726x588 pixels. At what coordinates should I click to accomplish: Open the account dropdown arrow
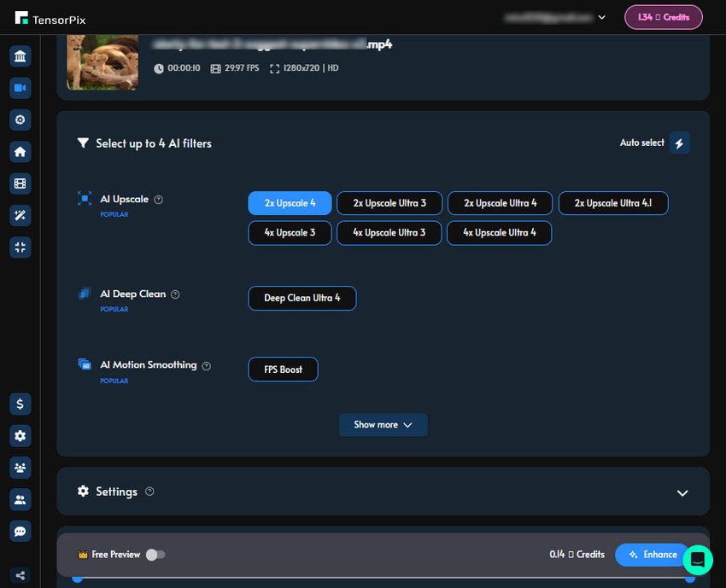pos(601,18)
